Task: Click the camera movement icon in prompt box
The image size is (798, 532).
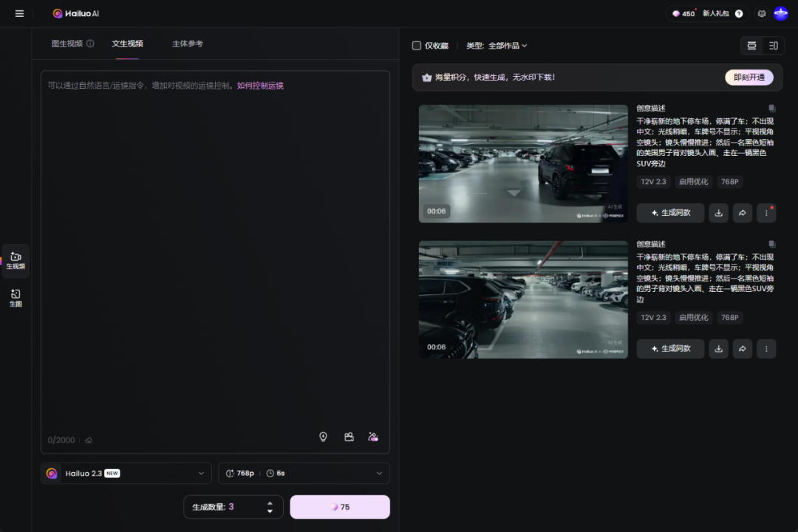Action: (x=349, y=437)
